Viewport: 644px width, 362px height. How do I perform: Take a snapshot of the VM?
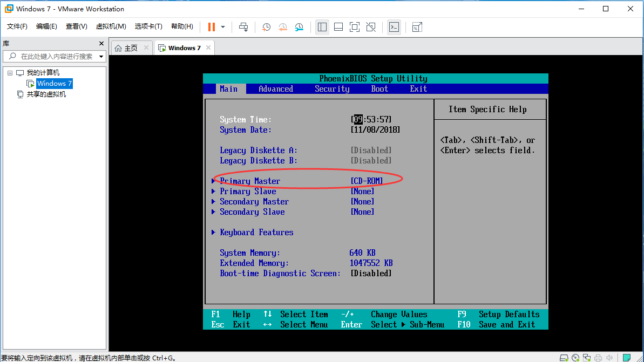267,27
